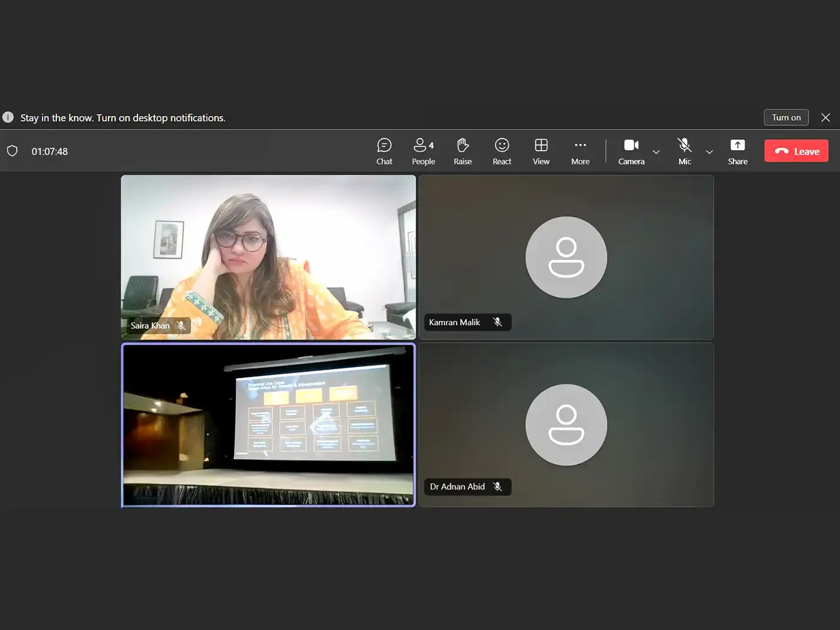Select Saira Khan's video tile

pos(268,257)
